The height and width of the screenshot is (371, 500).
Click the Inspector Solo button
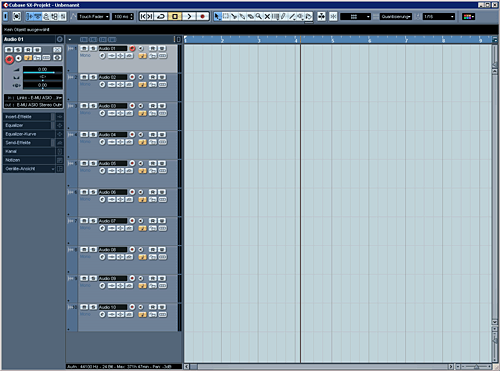(18, 50)
